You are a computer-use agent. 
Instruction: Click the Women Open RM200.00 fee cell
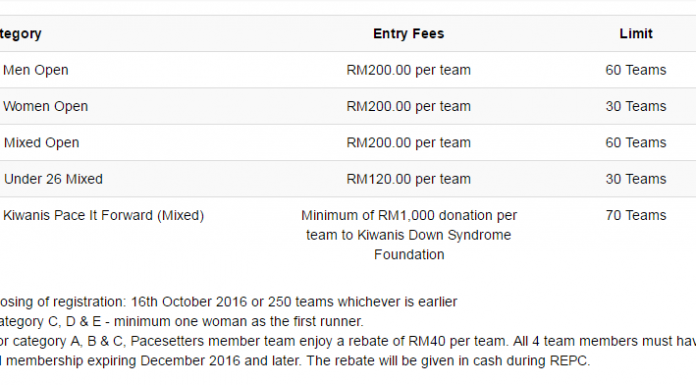pyautogui.click(x=408, y=107)
